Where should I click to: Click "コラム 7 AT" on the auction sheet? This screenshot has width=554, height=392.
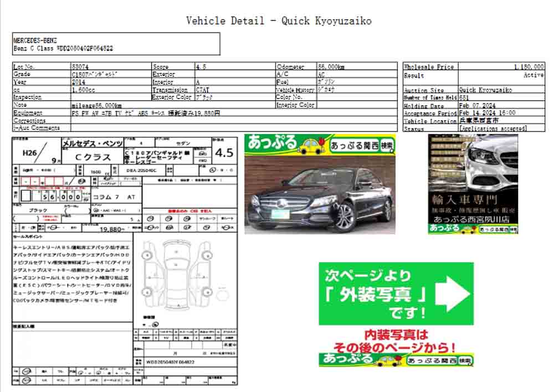coord(114,197)
